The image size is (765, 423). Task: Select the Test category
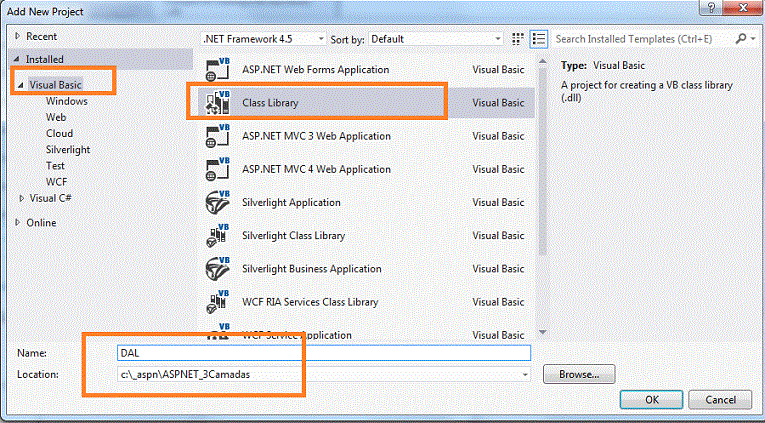[x=55, y=165]
